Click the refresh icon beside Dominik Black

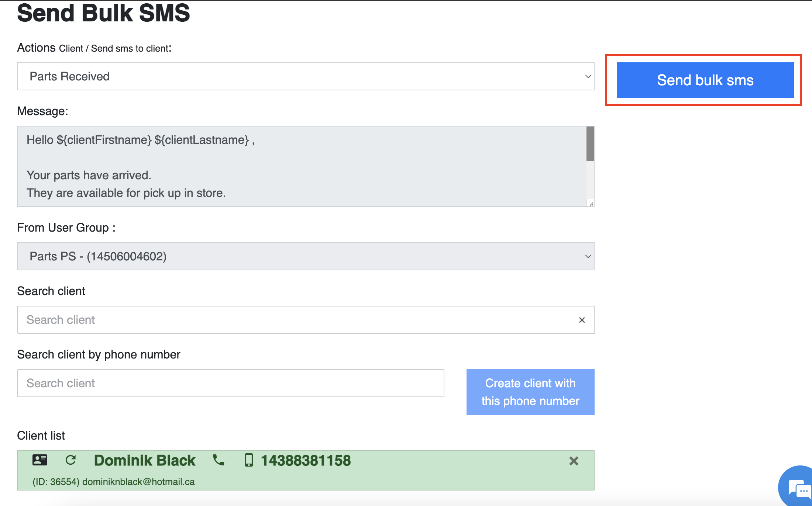[x=70, y=460]
